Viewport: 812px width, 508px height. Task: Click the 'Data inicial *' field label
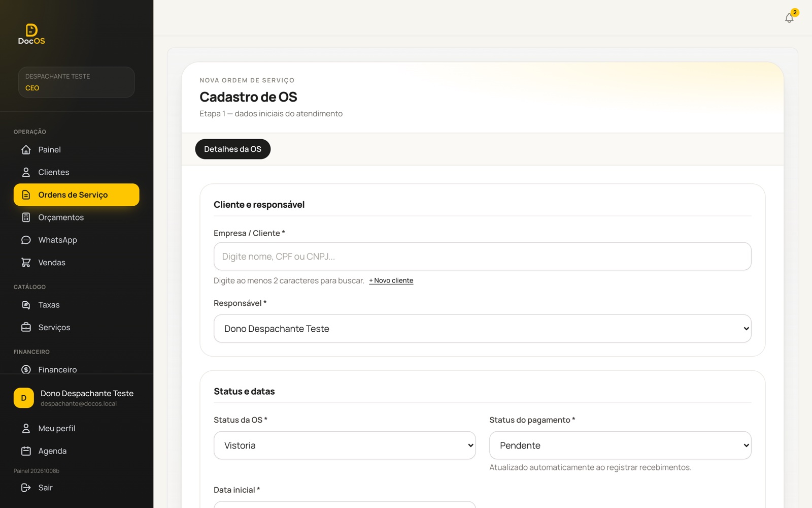237,490
